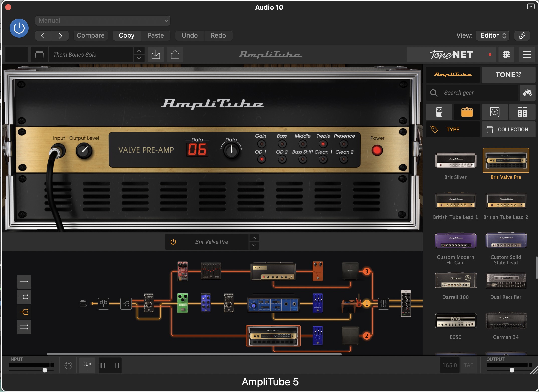Select the cabinet speaker gear category icon

(495, 112)
